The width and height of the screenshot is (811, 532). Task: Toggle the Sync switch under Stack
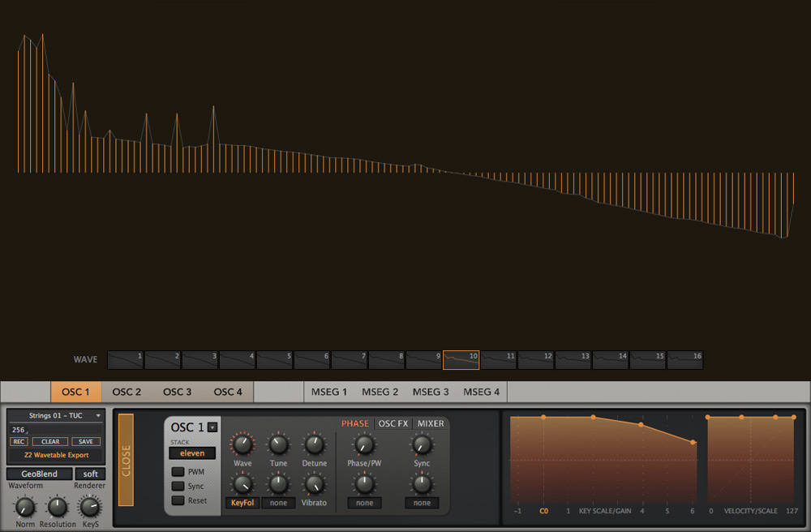click(x=178, y=486)
